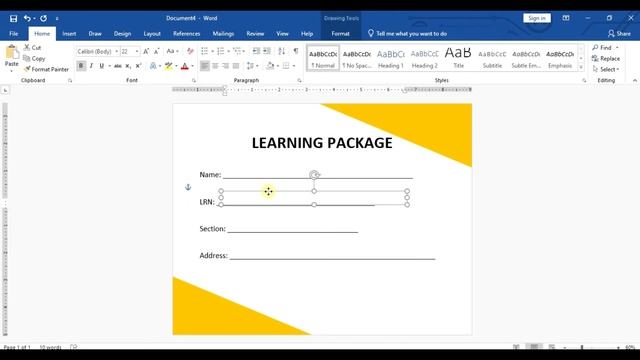
Task: Open the font name dropdown
Action: click(116, 51)
